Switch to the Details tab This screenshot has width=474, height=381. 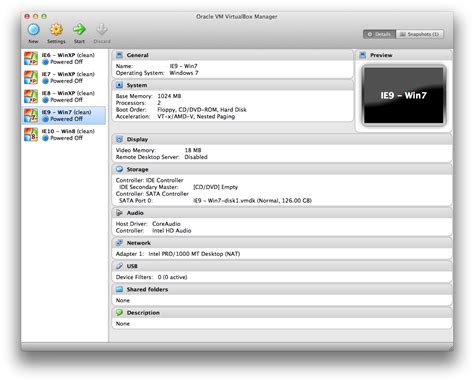pos(379,34)
